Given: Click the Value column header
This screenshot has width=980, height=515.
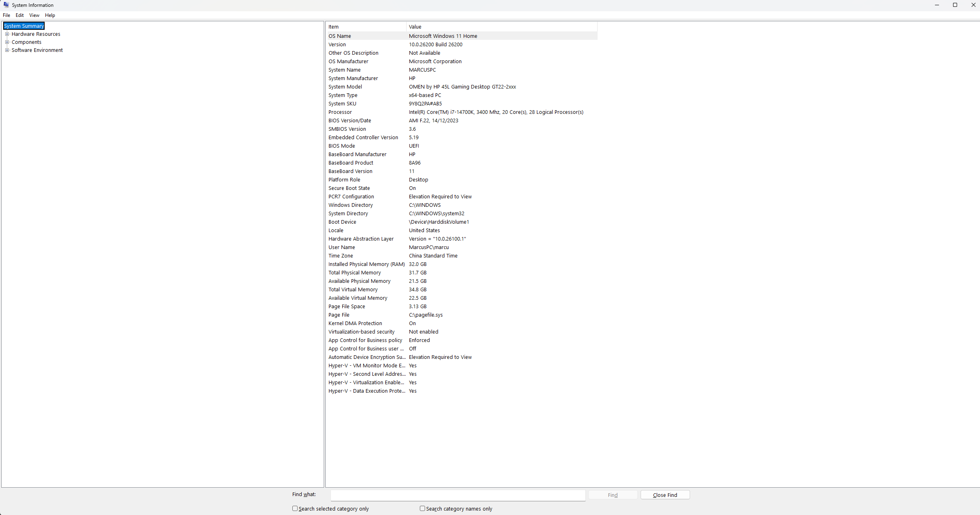Looking at the screenshot, I should pos(501,27).
